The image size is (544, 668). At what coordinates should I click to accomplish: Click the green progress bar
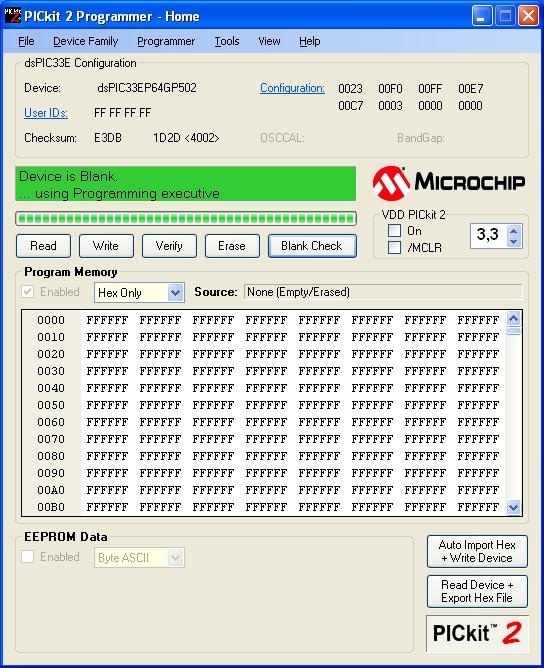pyautogui.click(x=186, y=219)
